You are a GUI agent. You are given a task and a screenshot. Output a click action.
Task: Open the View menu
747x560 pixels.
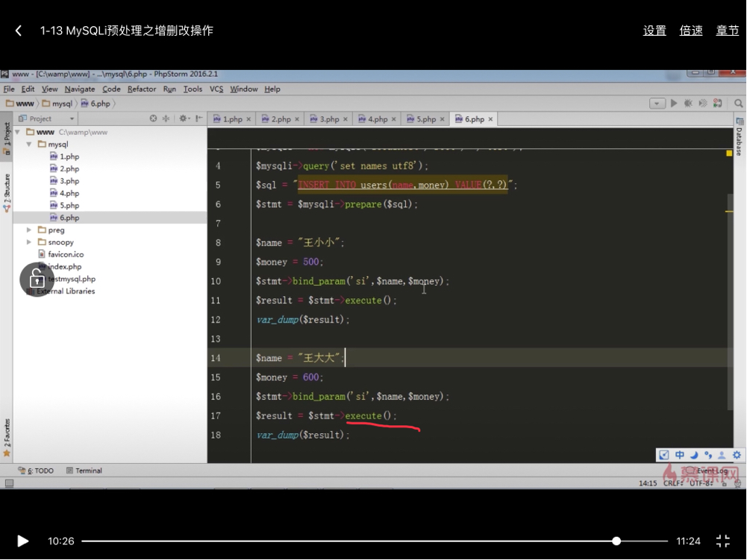click(x=49, y=89)
